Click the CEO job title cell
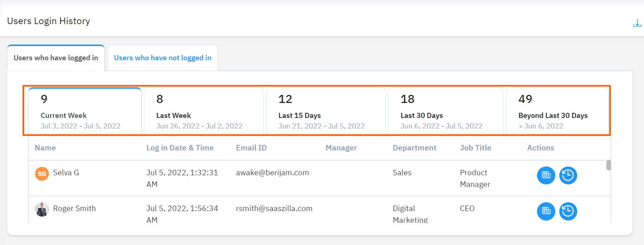Screen dimensions: 644x245 467,208
